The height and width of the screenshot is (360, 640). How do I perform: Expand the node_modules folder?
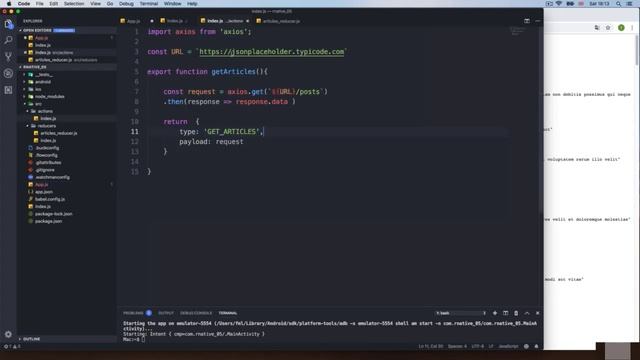pyautogui.click(x=49, y=97)
